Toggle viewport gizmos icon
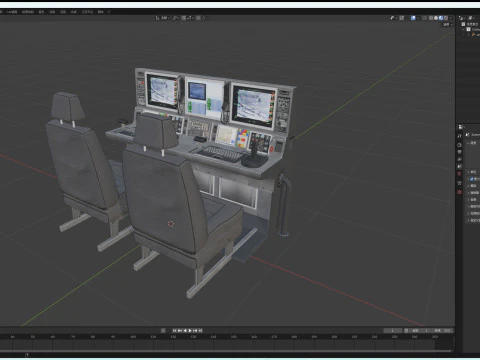 coord(402,18)
